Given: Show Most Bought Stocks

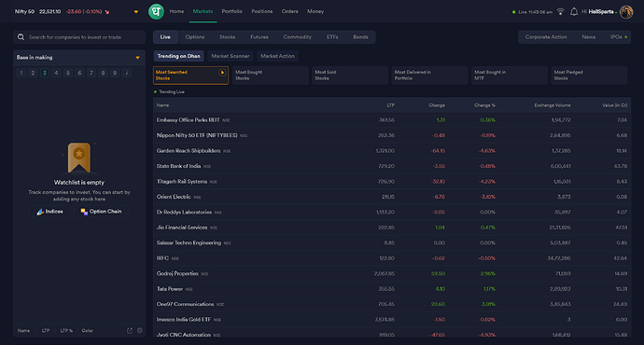Looking at the screenshot, I should pyautogui.click(x=271, y=76).
